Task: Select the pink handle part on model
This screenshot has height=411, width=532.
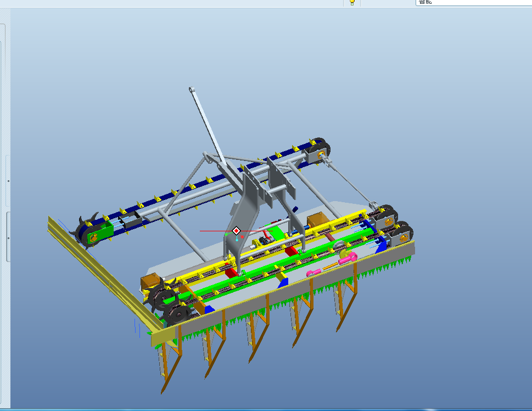Action: (348, 258)
